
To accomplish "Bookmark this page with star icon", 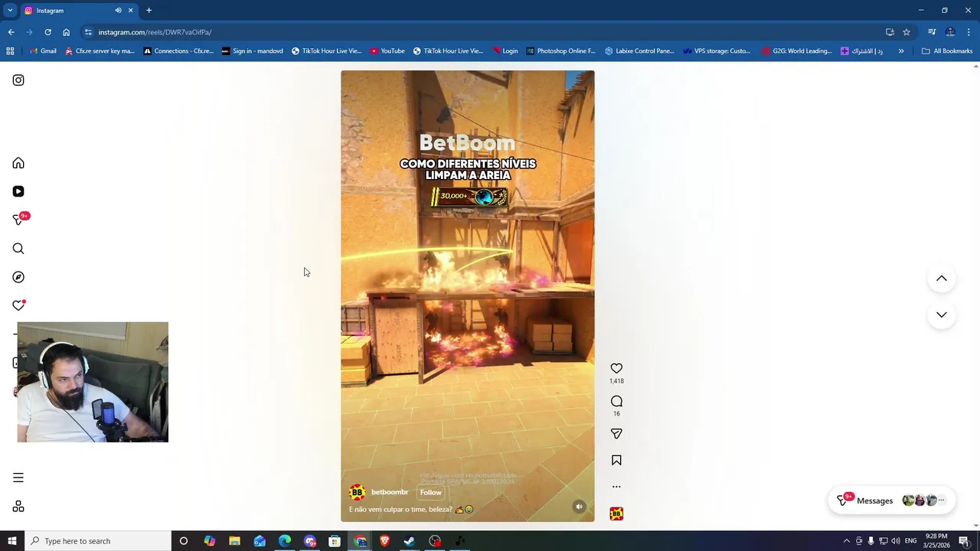I will click(906, 32).
